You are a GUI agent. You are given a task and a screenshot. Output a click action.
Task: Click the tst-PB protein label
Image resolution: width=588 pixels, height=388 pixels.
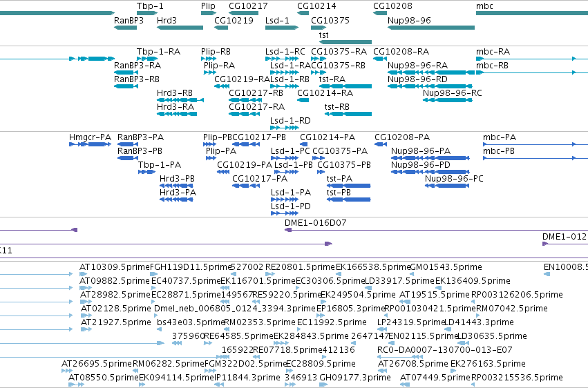[x=339, y=193]
